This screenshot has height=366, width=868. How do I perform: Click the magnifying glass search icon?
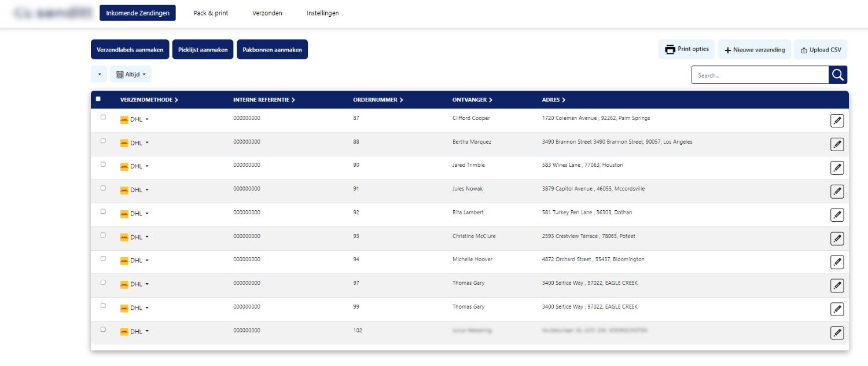(838, 75)
